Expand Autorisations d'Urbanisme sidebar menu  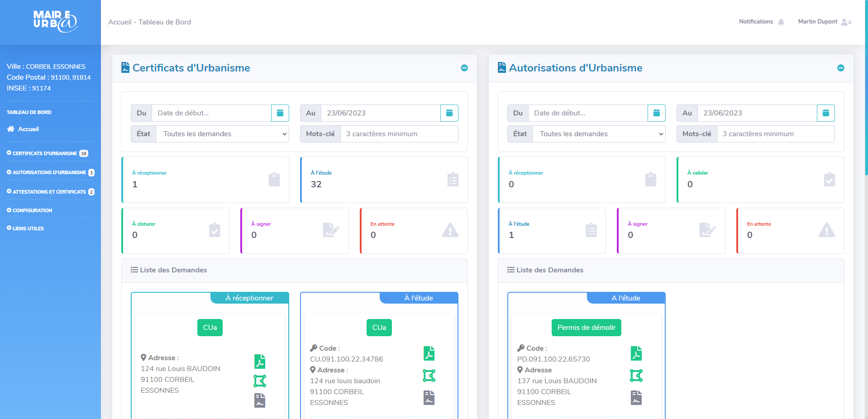[x=50, y=172]
